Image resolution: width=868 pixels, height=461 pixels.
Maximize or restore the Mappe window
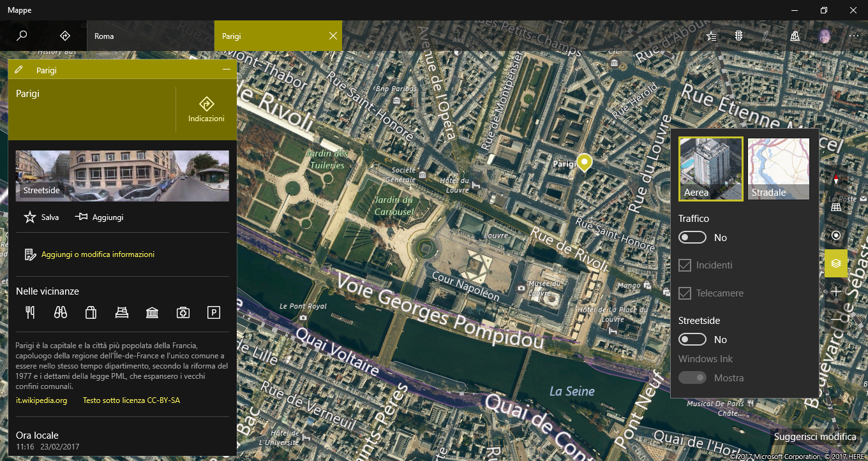[x=824, y=10]
